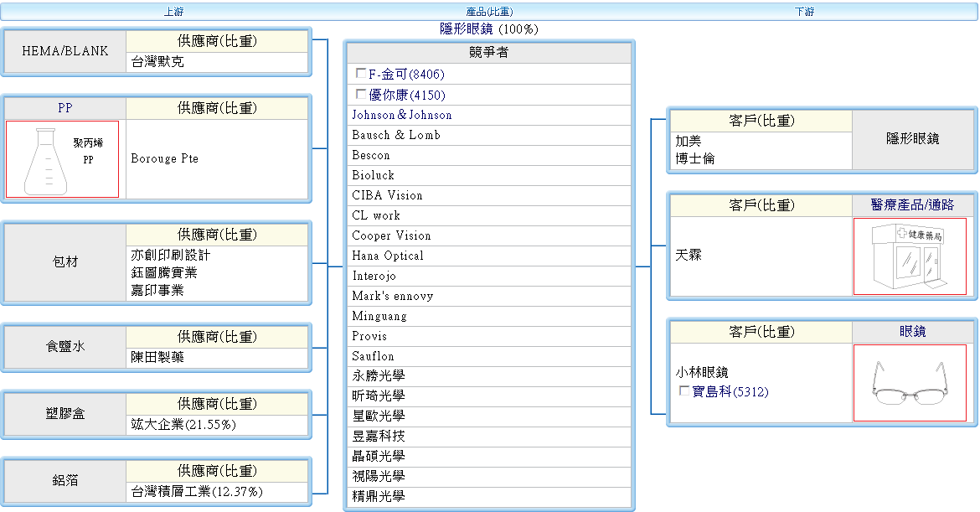Screen dimensions: 980x512
Task: Click the HEMA/BLANK material label
Action: 65,51
